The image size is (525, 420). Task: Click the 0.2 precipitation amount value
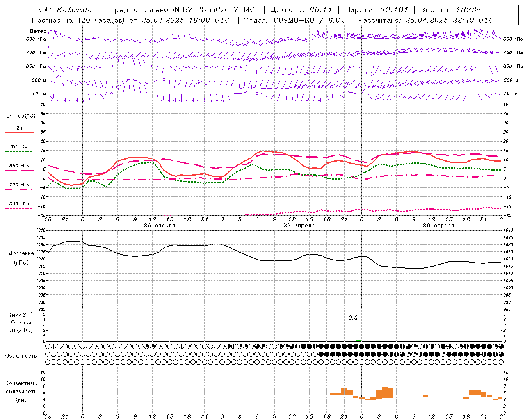pos(353,318)
